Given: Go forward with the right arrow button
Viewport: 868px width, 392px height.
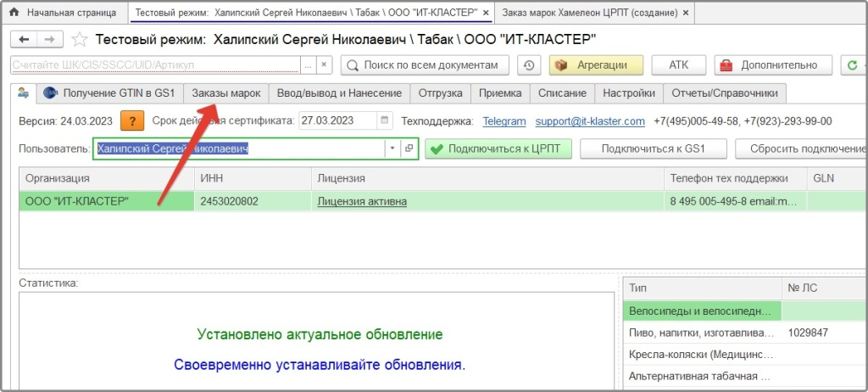Looking at the screenshot, I should pos(49,39).
